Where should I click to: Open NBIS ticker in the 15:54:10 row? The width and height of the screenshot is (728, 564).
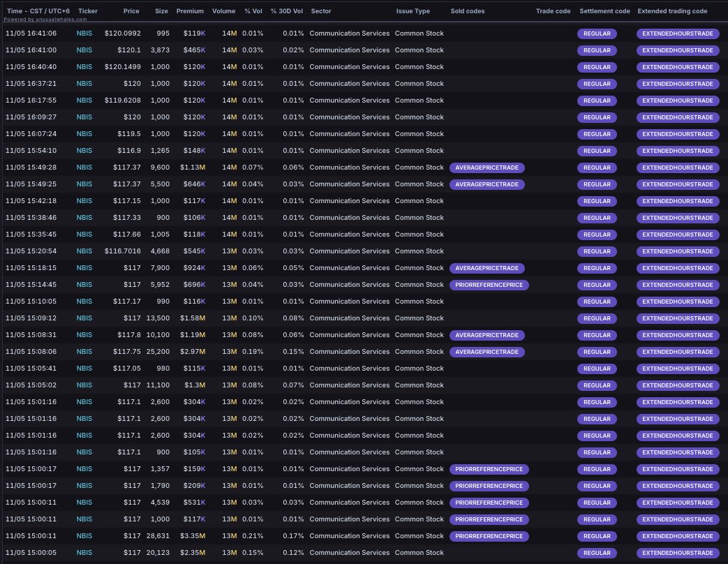coord(84,150)
